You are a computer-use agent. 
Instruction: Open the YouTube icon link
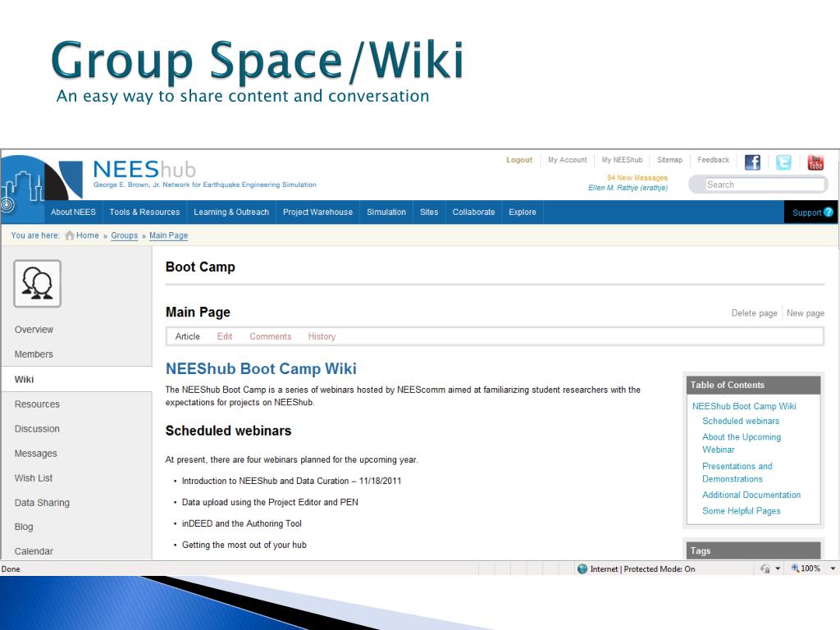click(x=815, y=162)
